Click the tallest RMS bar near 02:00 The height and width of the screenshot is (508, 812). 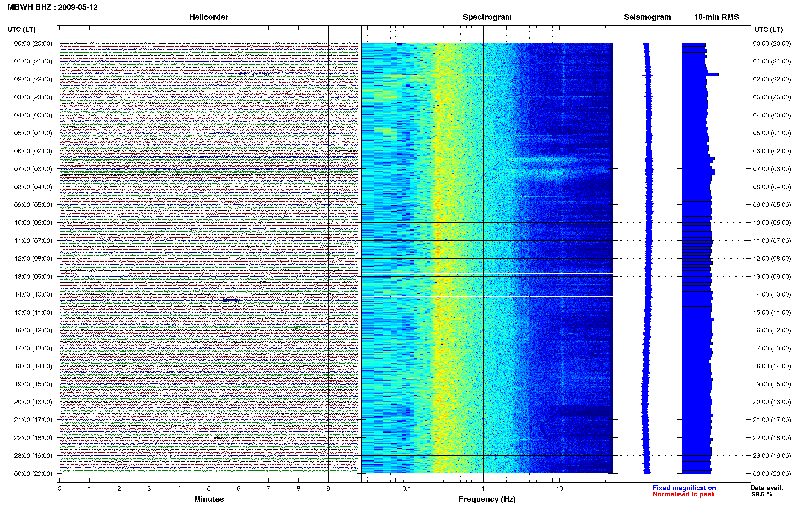point(700,75)
